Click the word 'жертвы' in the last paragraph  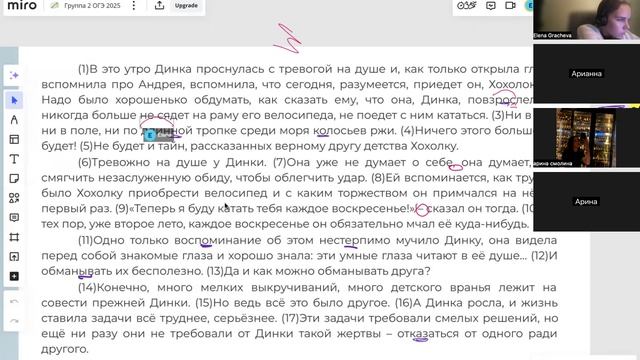pos(358,334)
